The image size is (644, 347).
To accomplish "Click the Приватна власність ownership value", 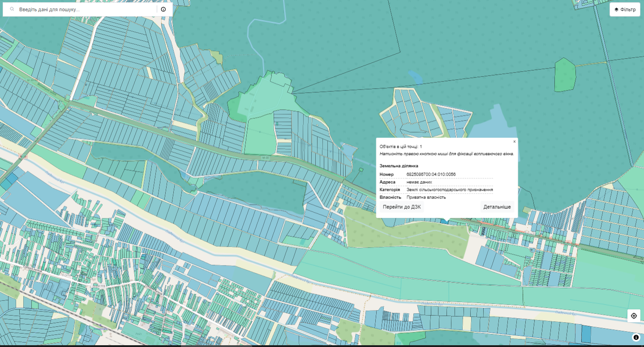I will pos(426,197).
